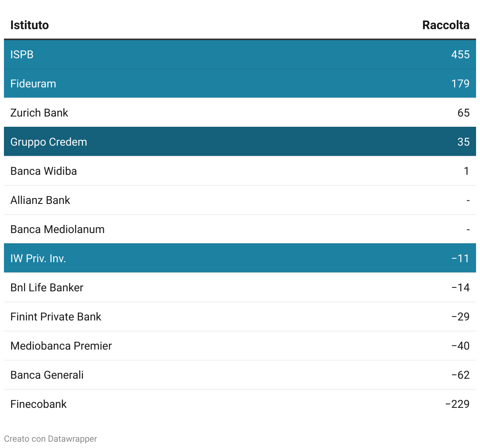Click the Allianz Bank entry
This screenshot has height=448, width=480.
tap(40, 200)
